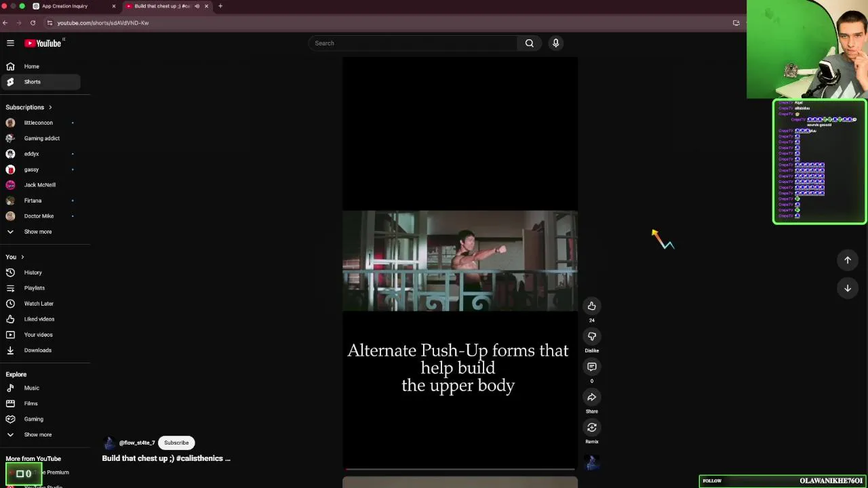868x488 pixels.
Task: Expand Explore section with Show more
Action: tap(41, 435)
